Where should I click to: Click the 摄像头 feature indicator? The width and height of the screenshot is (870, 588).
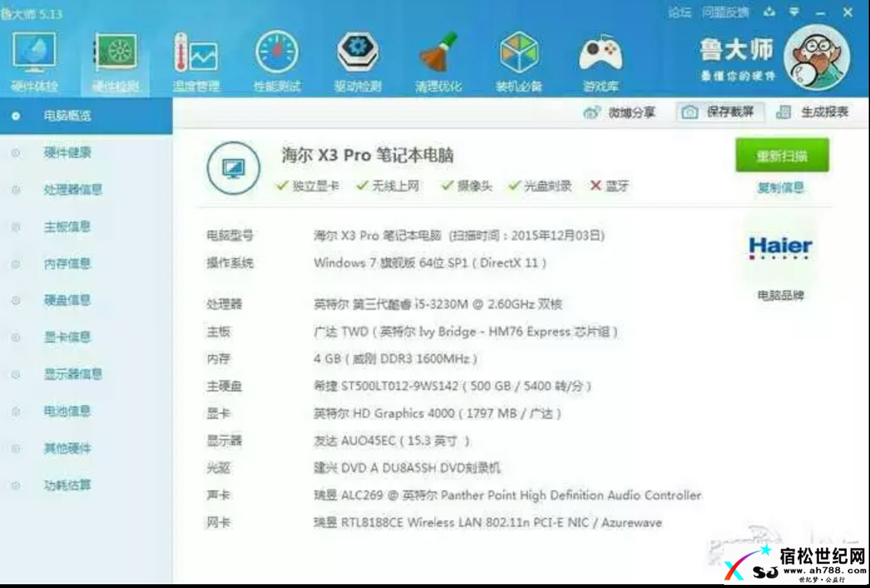[467, 186]
